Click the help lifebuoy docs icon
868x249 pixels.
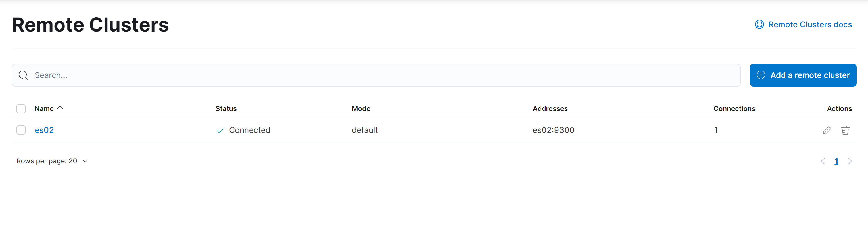(x=759, y=25)
